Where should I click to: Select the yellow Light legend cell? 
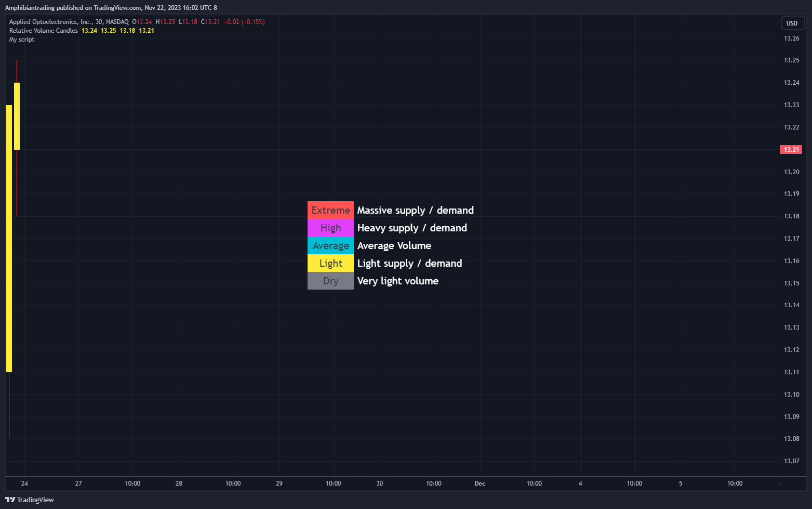tap(330, 263)
